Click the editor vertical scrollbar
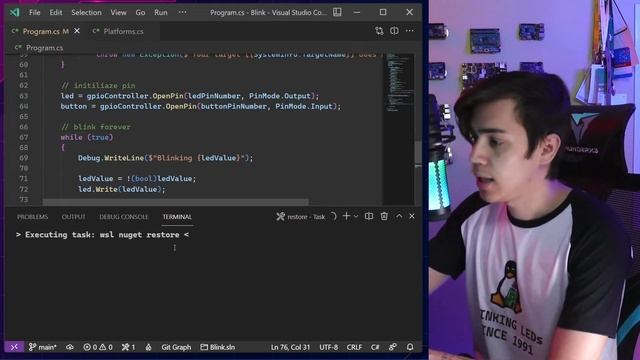 [418, 153]
